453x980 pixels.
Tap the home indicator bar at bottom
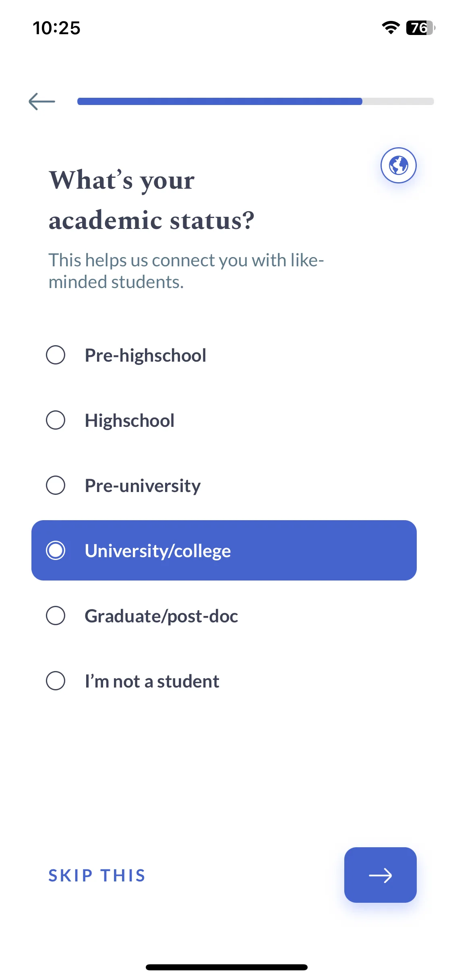226,967
